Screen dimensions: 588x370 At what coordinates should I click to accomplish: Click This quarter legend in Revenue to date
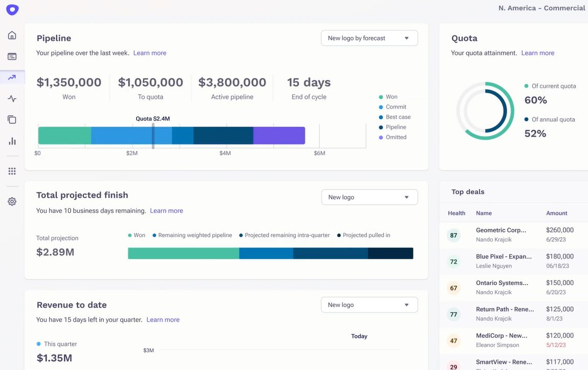(x=57, y=344)
